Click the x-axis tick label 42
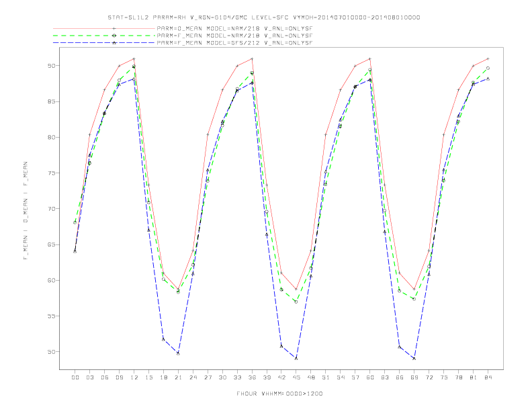Image resolution: width=532 pixels, height=411 pixels. pyautogui.click(x=281, y=377)
